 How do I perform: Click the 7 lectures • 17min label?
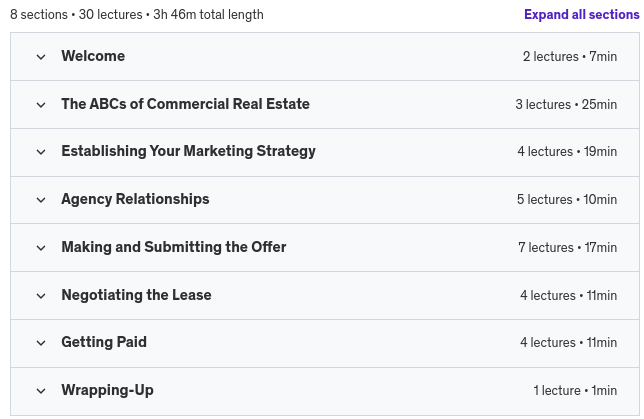click(x=567, y=248)
